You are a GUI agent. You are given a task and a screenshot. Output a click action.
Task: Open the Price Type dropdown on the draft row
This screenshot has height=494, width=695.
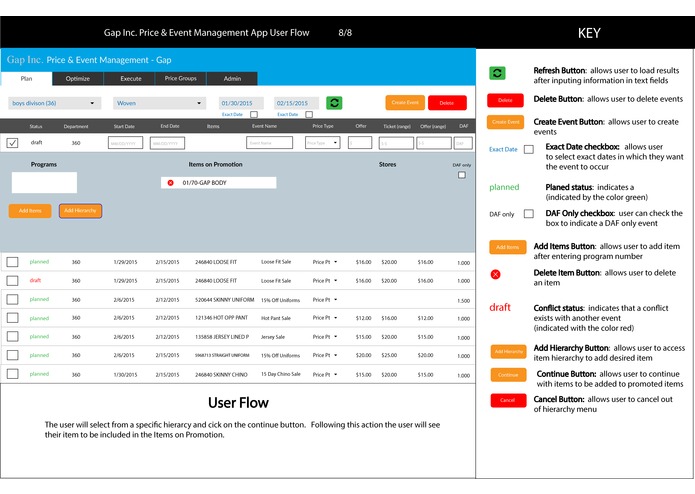point(323,143)
